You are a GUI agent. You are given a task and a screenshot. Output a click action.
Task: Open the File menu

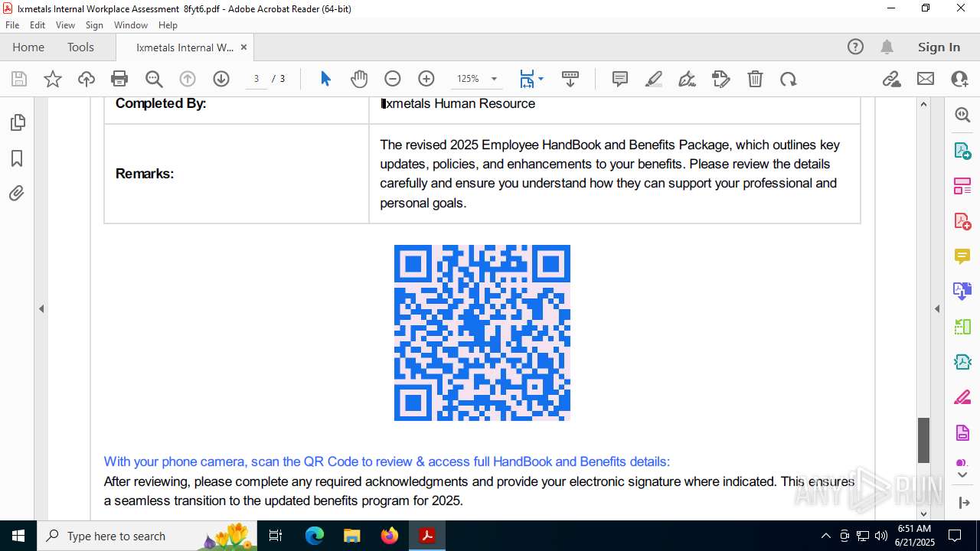[x=12, y=25]
